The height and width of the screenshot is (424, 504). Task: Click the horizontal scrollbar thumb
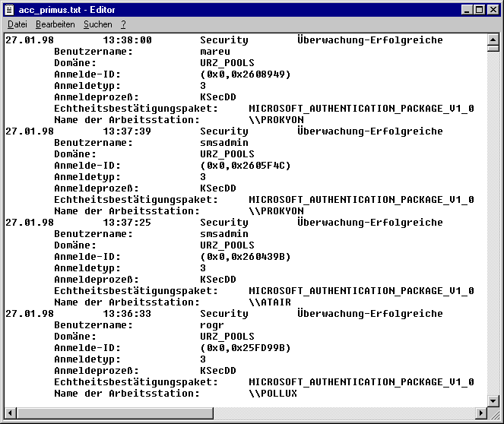pyautogui.click(x=115, y=413)
